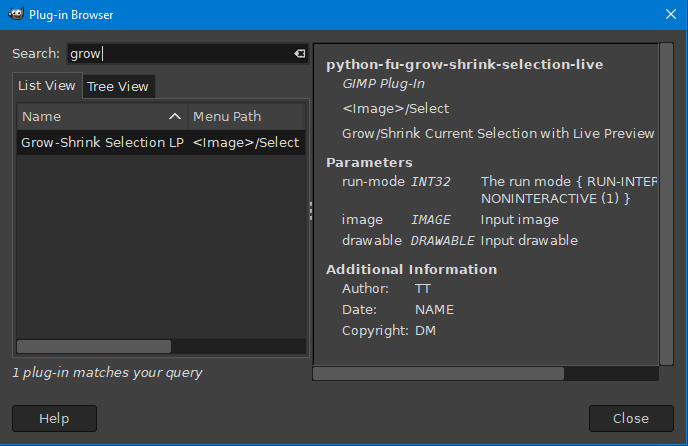Click the 'python-fu-grow-shrink-selection-live' heading

465,65
